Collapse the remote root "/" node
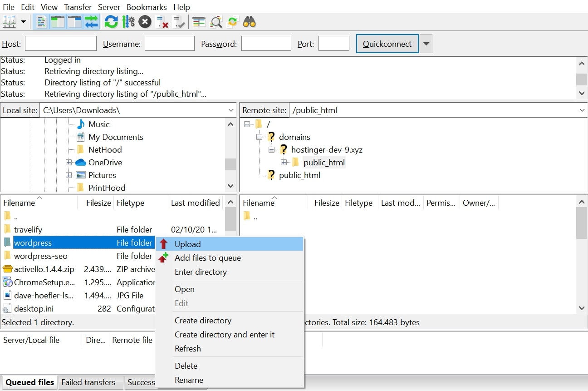Viewport: 588px width, 391px height. (247, 124)
